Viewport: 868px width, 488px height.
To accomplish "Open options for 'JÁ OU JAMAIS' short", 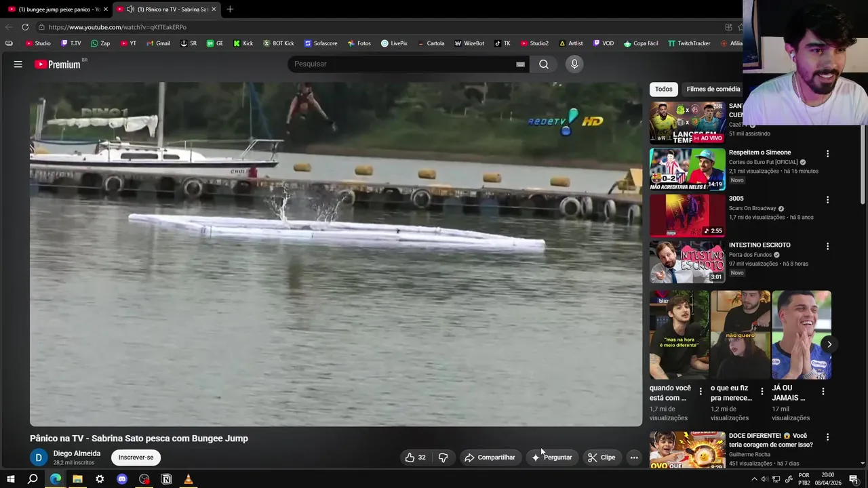I will pyautogui.click(x=823, y=391).
